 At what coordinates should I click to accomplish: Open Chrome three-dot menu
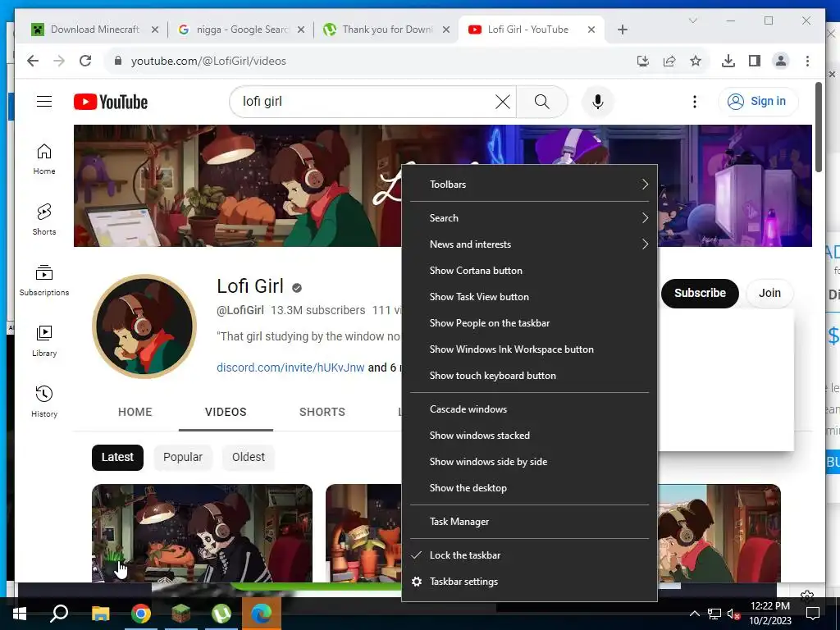pyautogui.click(x=807, y=61)
